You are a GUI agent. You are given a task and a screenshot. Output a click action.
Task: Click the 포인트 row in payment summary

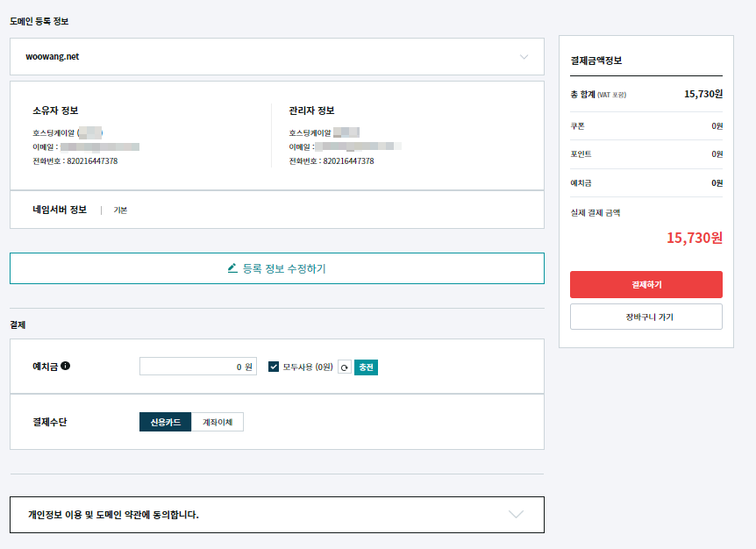click(645, 154)
